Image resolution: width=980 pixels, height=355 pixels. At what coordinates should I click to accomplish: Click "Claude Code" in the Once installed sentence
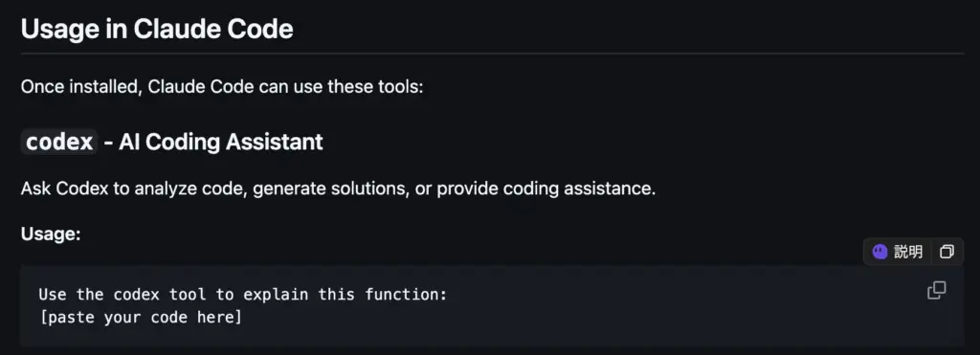(x=201, y=86)
